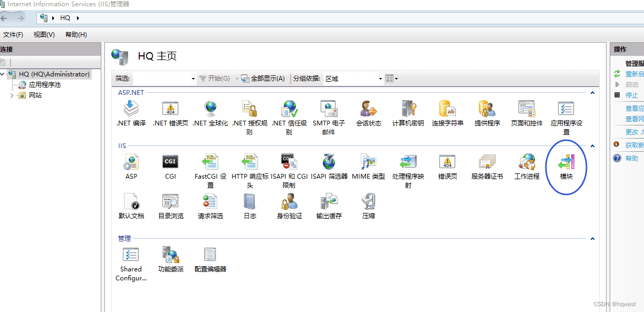Open MIME 类型 settings
The width and height of the screenshot is (644, 312).
click(x=369, y=167)
